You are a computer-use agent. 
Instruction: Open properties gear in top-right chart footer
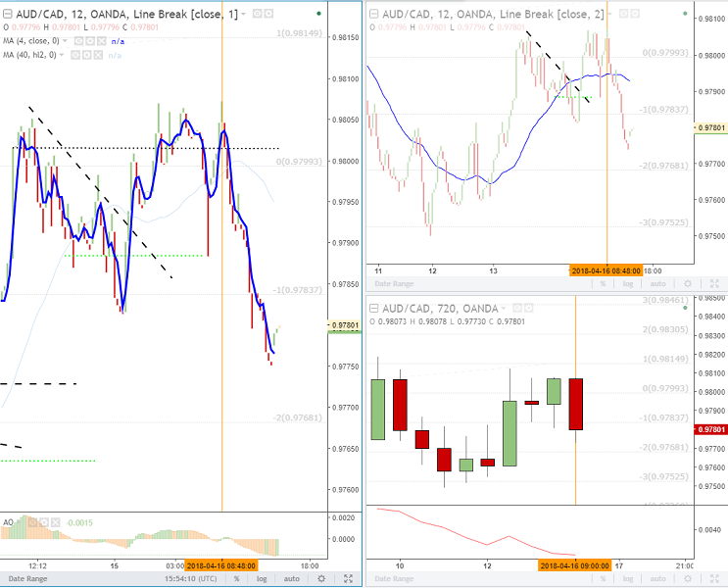point(688,284)
